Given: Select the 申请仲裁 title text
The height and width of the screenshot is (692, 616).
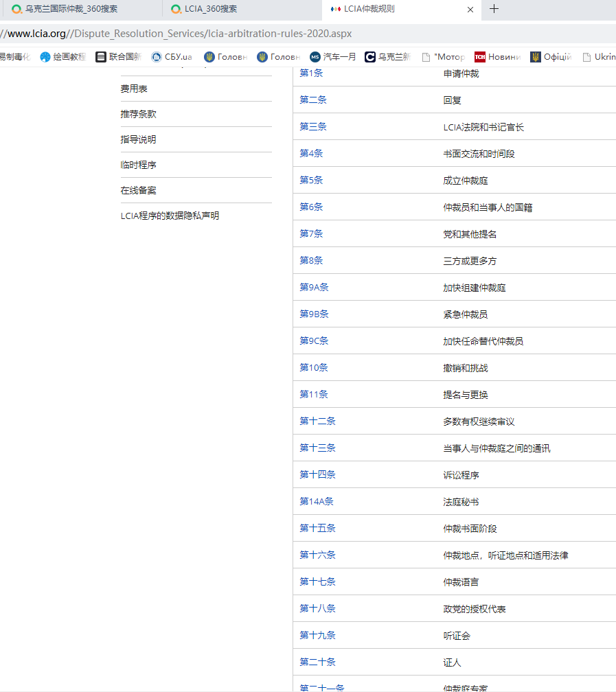Looking at the screenshot, I should coord(461,73).
